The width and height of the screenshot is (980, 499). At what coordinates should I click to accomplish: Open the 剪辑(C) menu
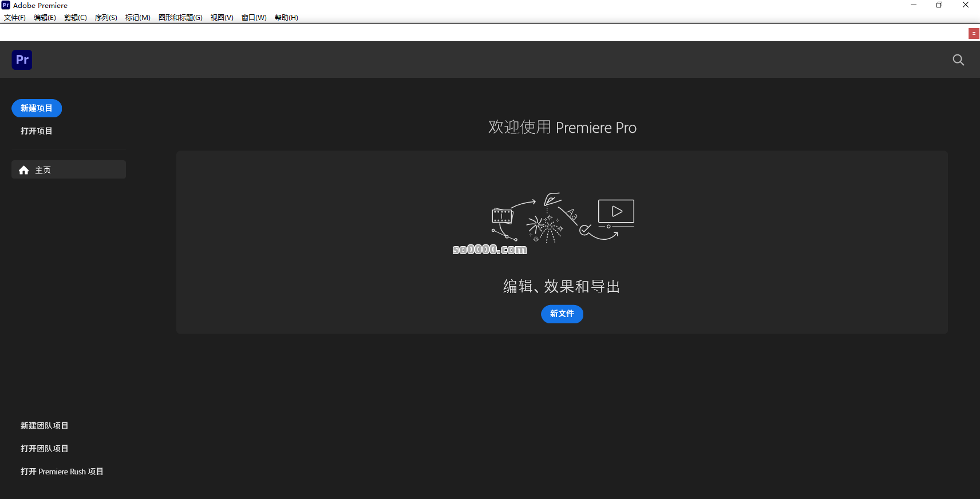point(76,18)
